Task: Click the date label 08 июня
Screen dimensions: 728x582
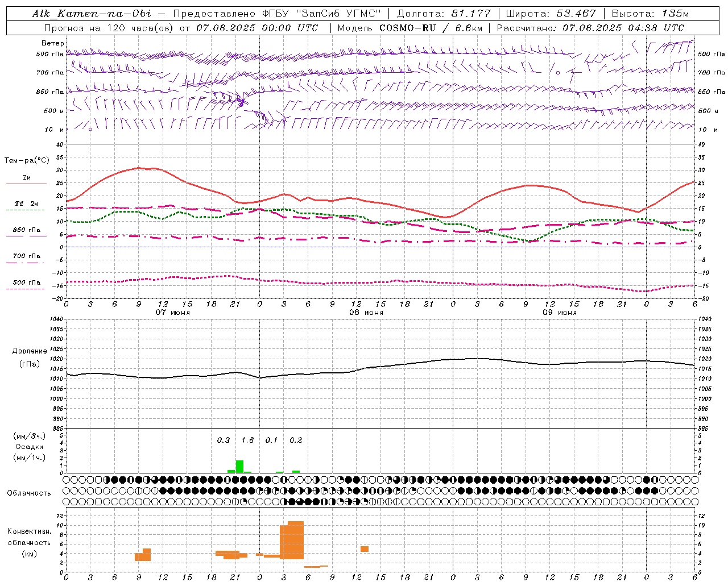Action: pos(366,313)
